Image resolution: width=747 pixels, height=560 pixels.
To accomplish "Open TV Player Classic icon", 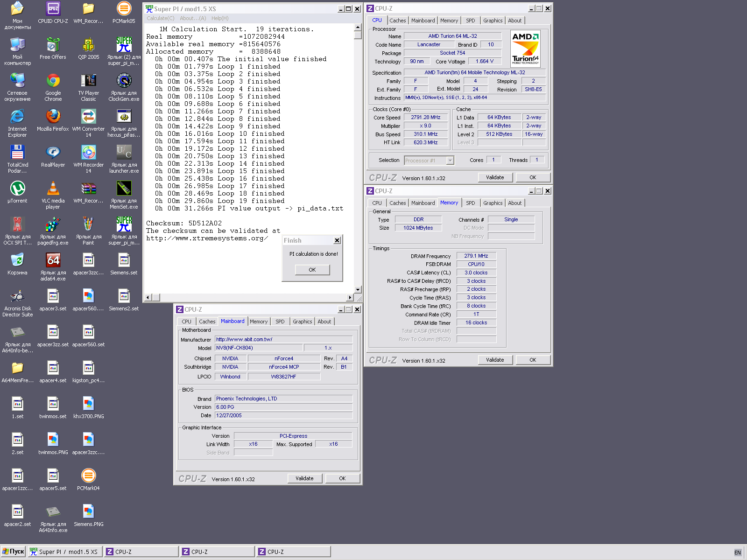I will 88,87.
